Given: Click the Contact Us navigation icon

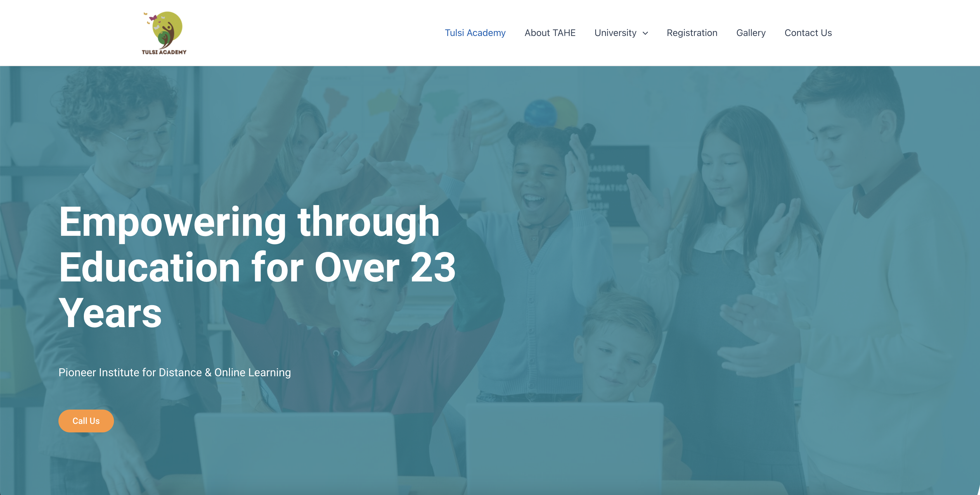Looking at the screenshot, I should (808, 33).
